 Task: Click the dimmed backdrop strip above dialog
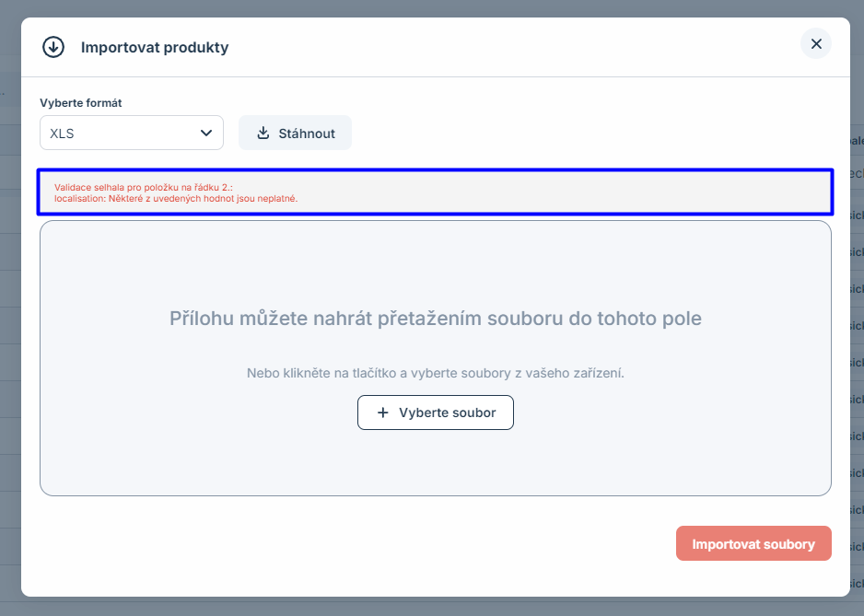(432, 8)
